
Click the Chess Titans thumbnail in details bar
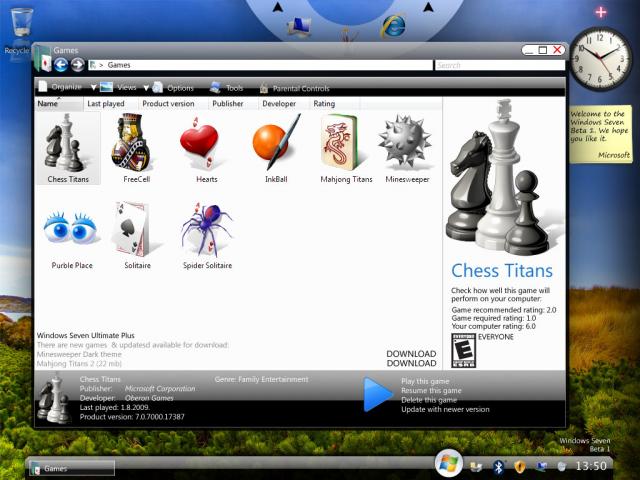coord(54,399)
